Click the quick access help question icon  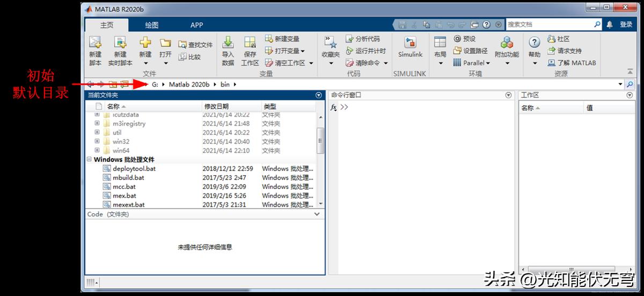pos(486,25)
